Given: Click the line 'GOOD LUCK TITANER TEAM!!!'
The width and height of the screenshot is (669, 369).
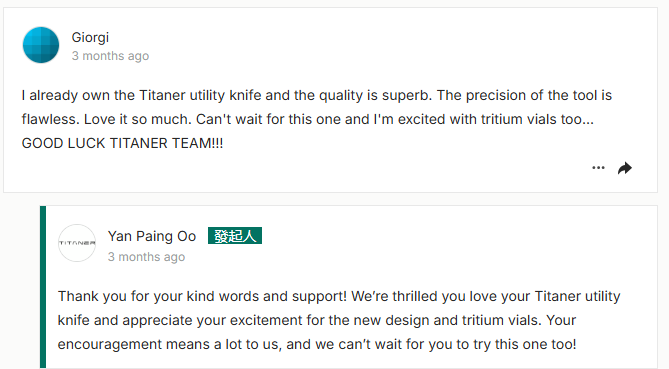Looking at the screenshot, I should 122,143.
